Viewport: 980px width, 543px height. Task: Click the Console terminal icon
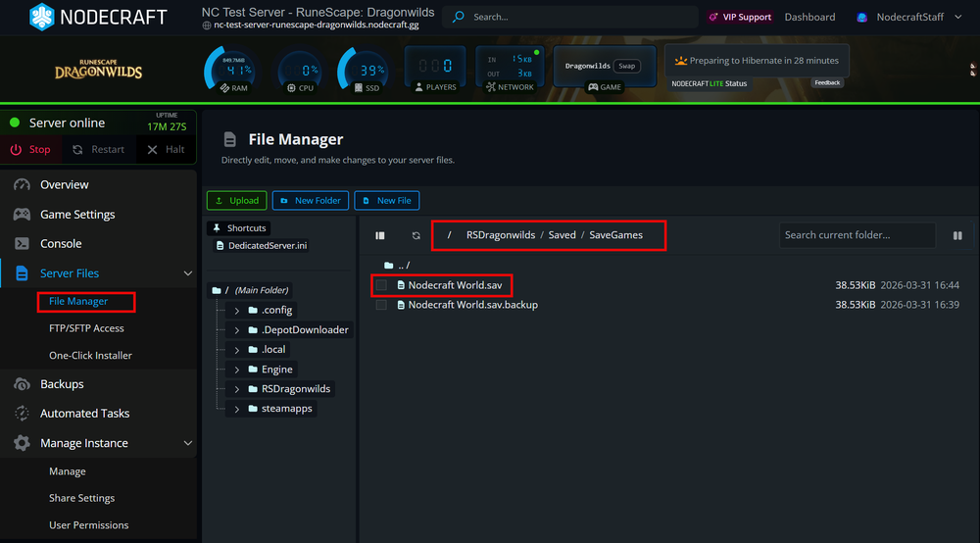[22, 244]
